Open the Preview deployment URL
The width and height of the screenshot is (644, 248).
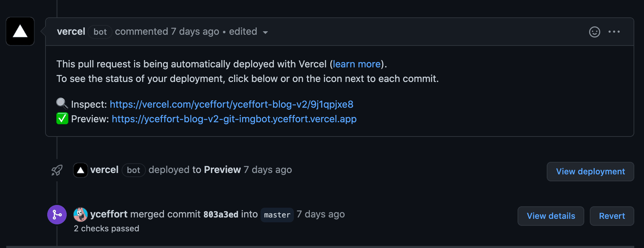coord(234,119)
